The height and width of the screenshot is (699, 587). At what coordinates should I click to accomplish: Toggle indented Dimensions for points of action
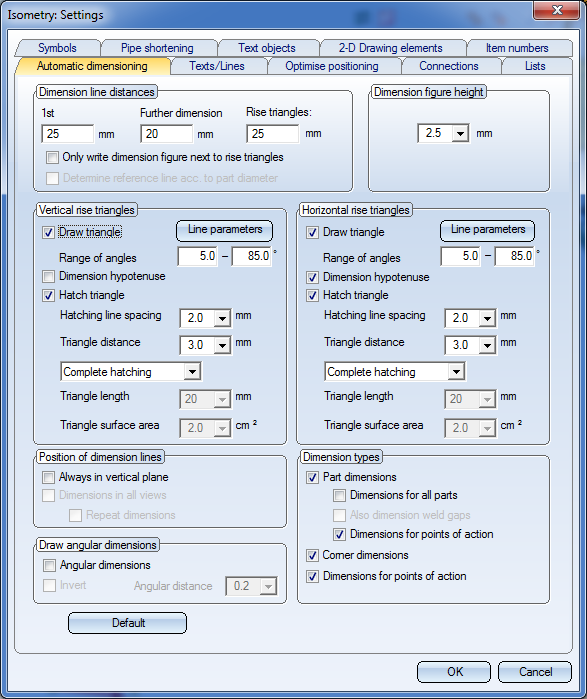coord(340,534)
